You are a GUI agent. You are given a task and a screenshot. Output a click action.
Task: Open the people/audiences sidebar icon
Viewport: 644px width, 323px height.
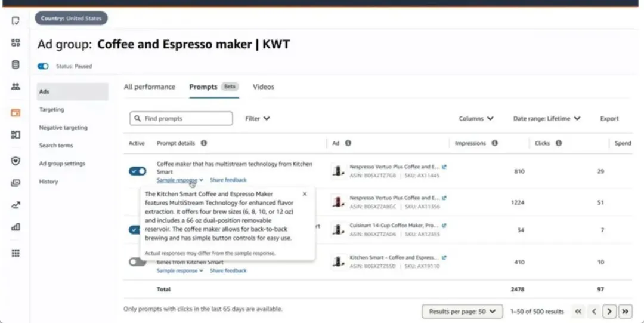pos(16,87)
